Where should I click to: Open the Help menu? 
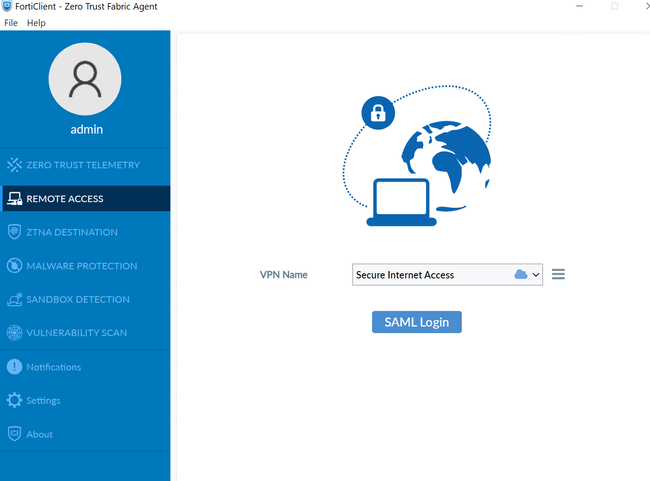[36, 23]
